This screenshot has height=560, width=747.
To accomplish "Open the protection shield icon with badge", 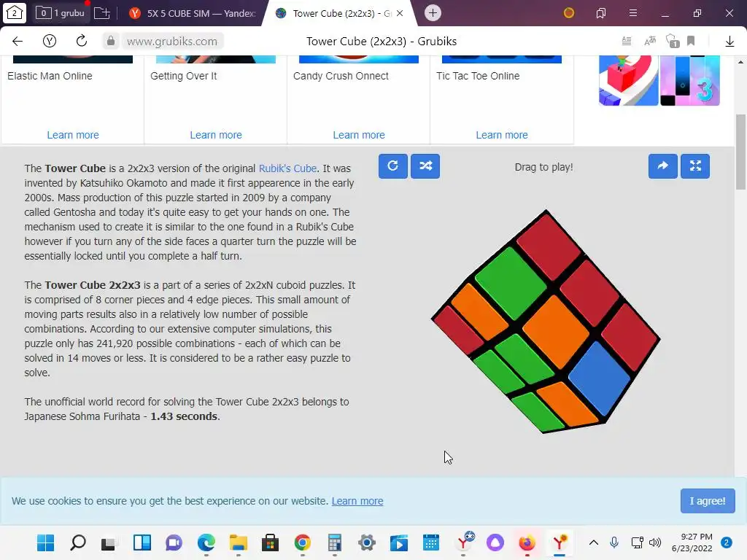I will 672,42.
